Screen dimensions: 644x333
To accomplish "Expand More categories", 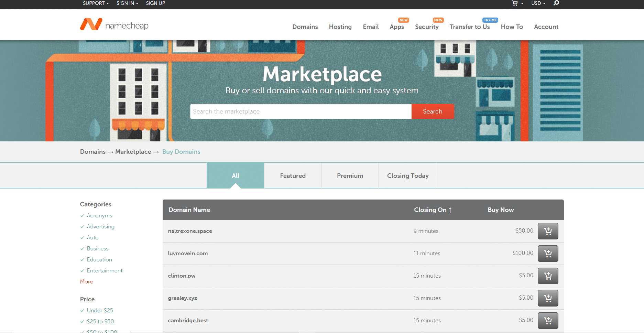I will tap(87, 282).
